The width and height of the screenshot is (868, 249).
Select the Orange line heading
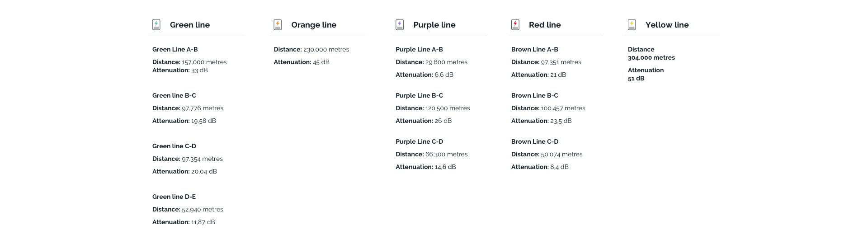[314, 25]
